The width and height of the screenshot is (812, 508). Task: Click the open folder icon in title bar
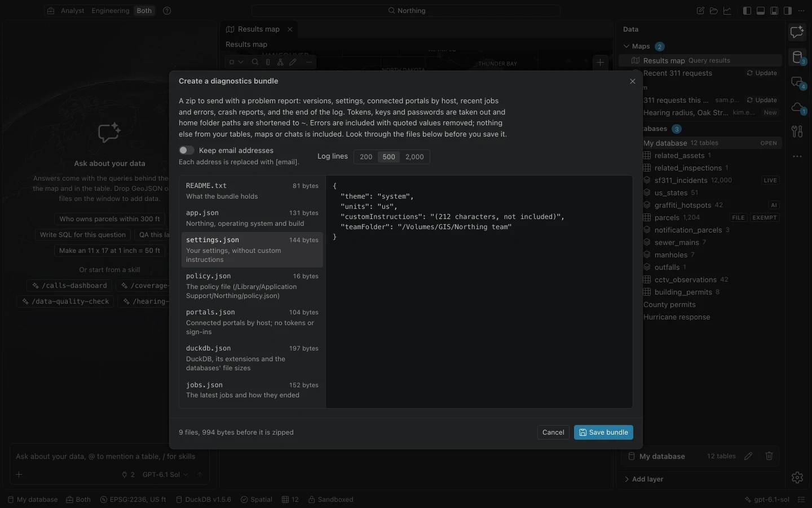tap(714, 11)
